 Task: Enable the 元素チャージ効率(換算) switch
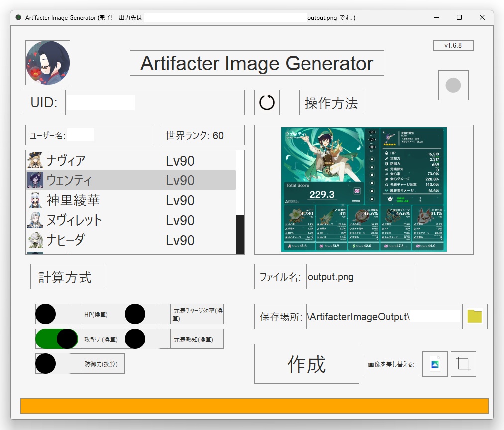148,314
